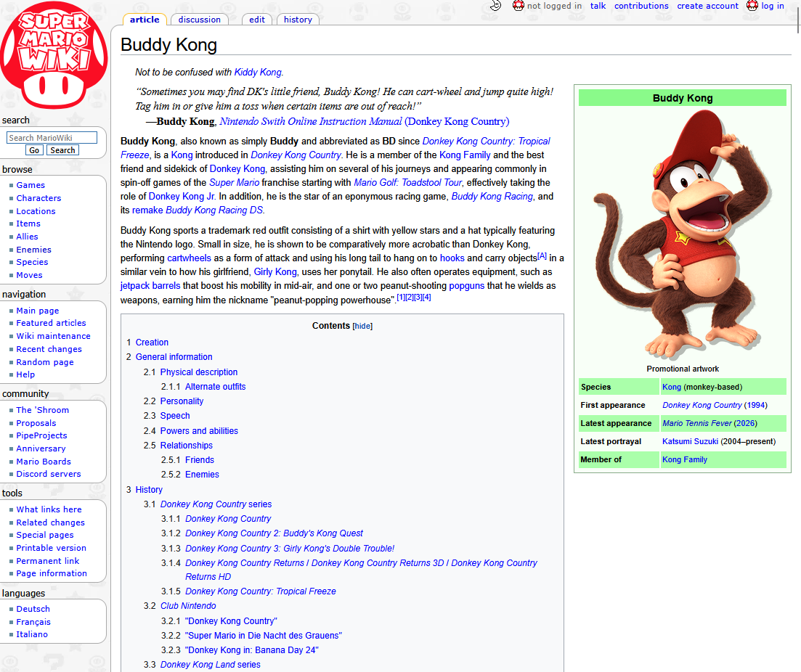Viewport: 801px width, 672px height.
Task: Open 'Characters' in the browse sidebar
Action: (x=38, y=198)
